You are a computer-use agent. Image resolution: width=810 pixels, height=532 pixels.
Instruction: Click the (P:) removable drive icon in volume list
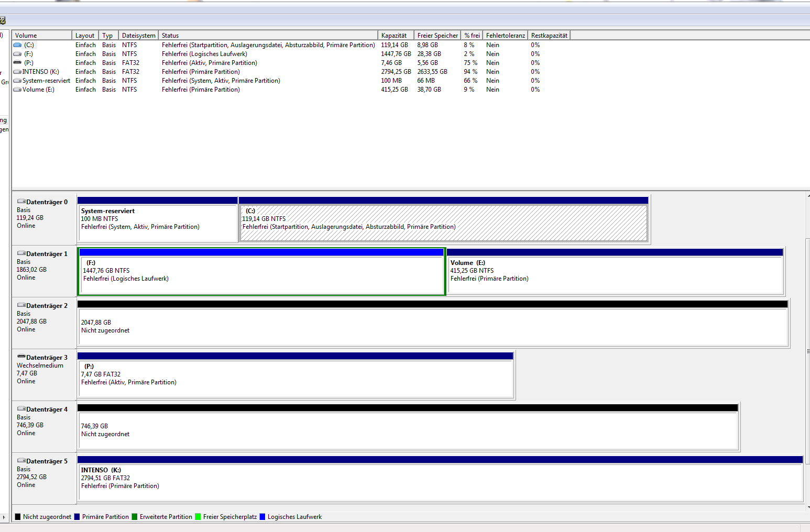(x=17, y=63)
